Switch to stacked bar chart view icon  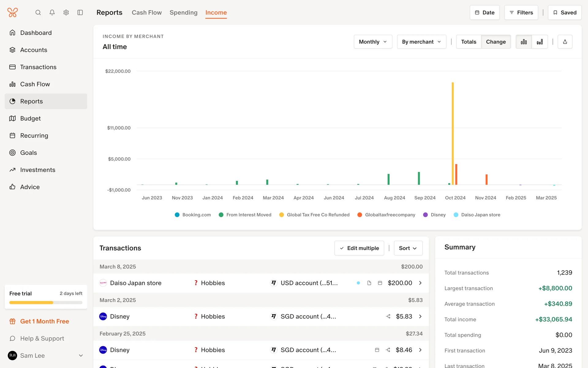[540, 42]
